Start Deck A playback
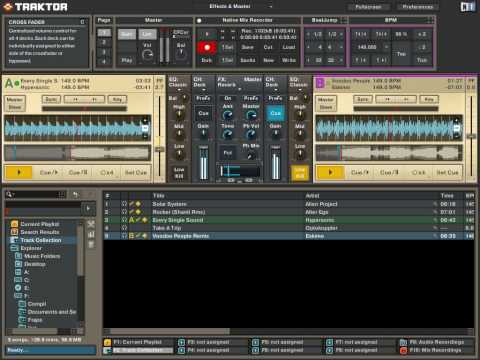Screen dimensions: 480x360 (x=19, y=172)
